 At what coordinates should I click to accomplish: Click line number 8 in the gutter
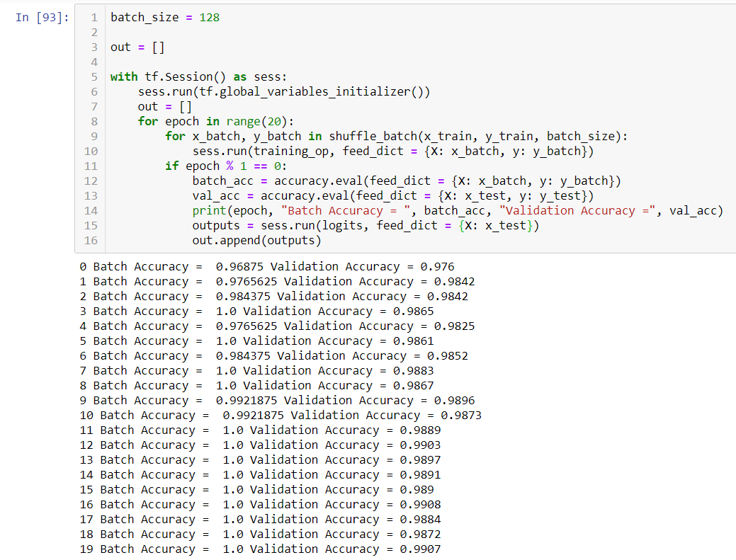pyautogui.click(x=94, y=122)
